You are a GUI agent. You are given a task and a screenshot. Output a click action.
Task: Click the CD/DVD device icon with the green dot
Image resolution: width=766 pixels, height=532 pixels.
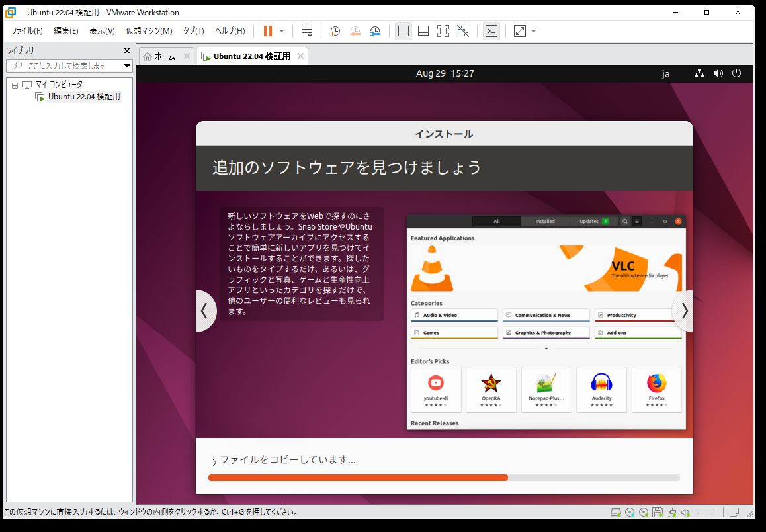click(x=644, y=512)
